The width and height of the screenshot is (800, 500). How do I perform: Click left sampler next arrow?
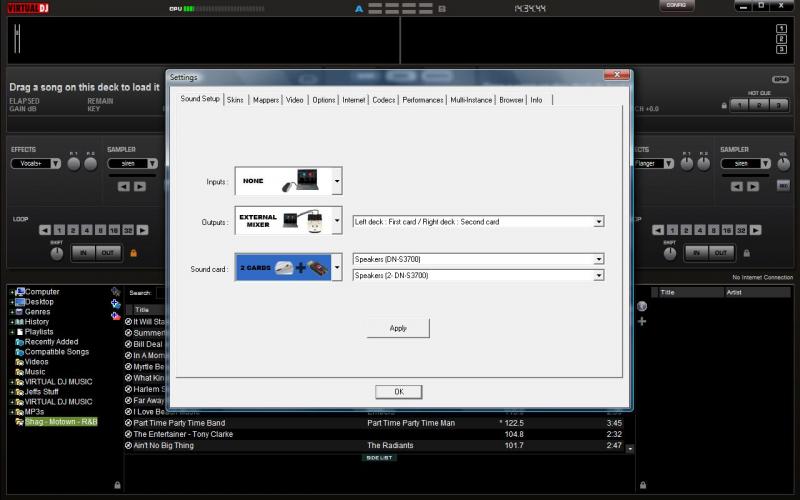140,186
